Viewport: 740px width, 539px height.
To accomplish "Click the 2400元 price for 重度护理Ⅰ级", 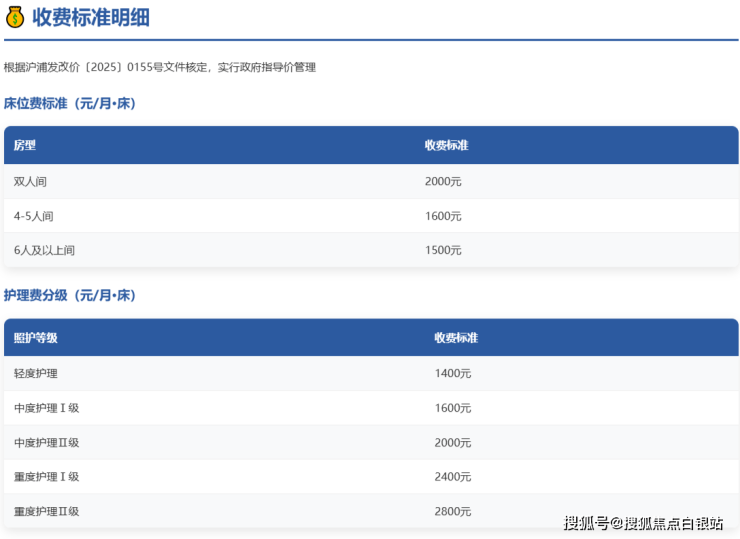I will coord(453,477).
